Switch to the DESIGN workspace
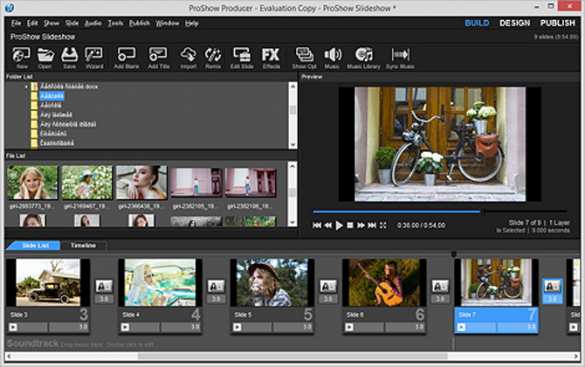Screen dimensions: 585x367 (514, 23)
